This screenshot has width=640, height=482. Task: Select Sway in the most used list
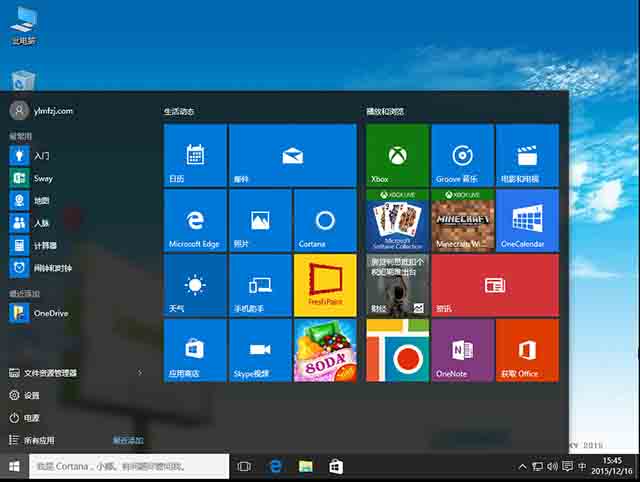[43, 178]
